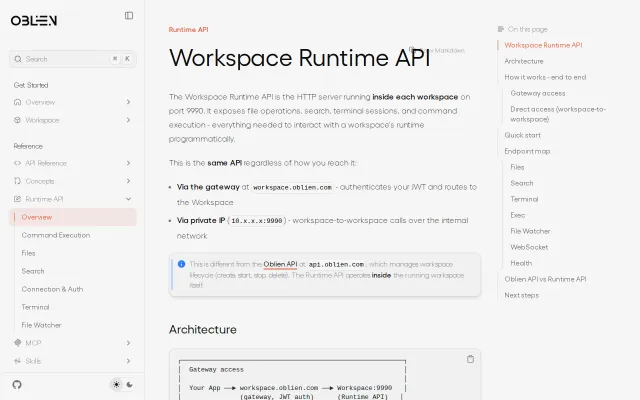Viewport: 640px width, 400px height.
Task: Click the Runtime API icon in sidebar
Action: [x=17, y=199]
